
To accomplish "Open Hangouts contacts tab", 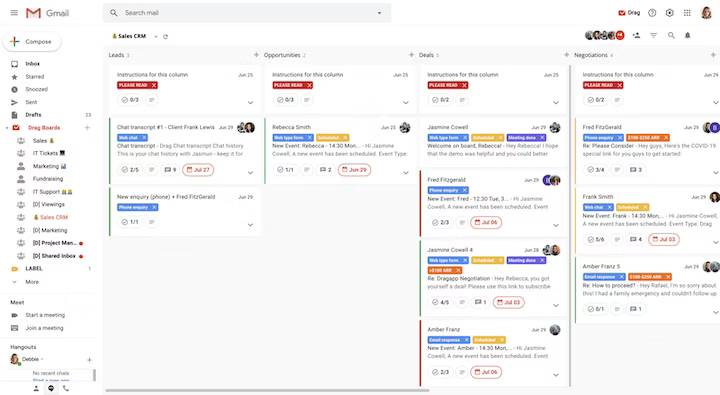I will pos(36,388).
